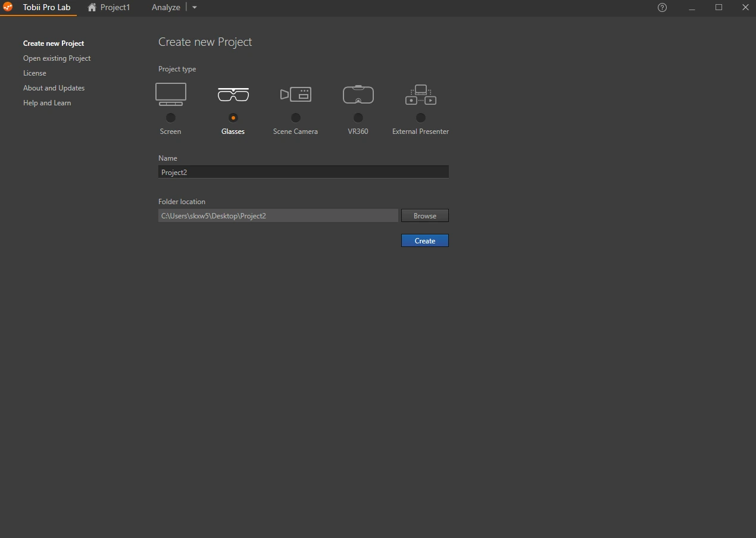This screenshot has height=538, width=756.
Task: Open the Tobii Pro Lab tab
Action: point(46,7)
